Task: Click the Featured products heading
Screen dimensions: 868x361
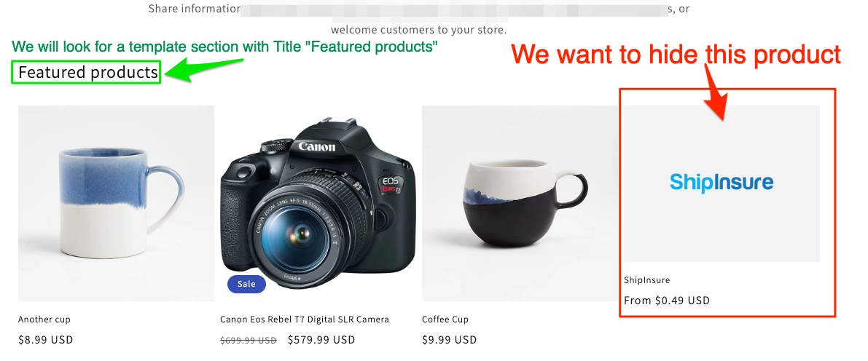Action: 88,73
